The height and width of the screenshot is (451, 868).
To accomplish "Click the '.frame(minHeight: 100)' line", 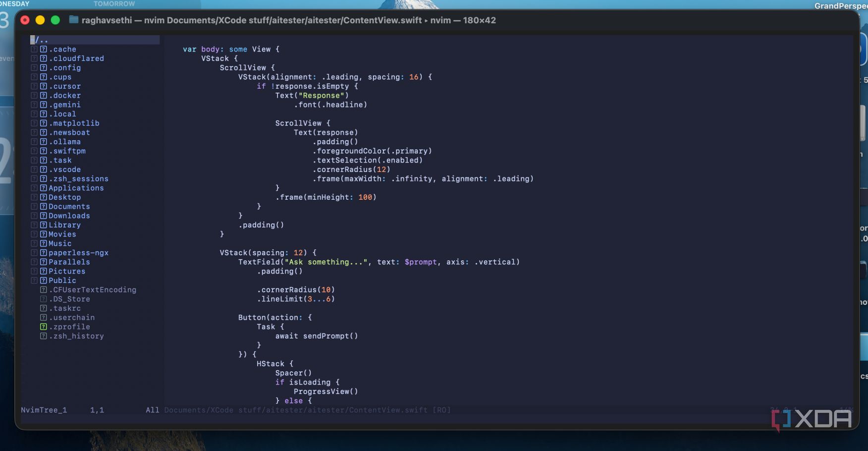I will (326, 197).
